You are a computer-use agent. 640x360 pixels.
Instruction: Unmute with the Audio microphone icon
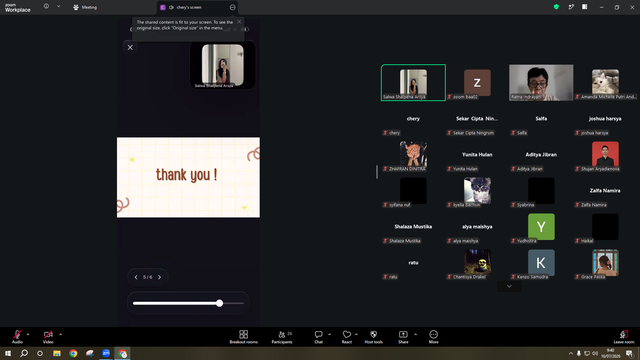click(17, 334)
